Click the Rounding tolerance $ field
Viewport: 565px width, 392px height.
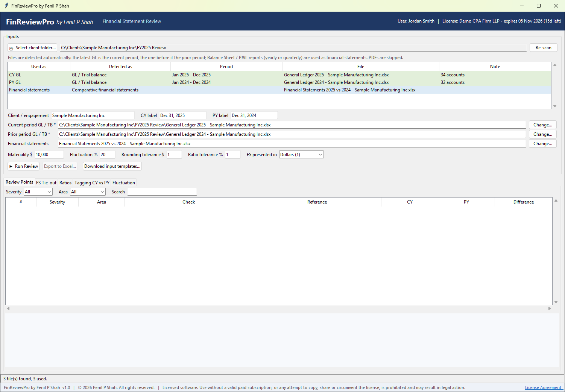(x=174, y=155)
